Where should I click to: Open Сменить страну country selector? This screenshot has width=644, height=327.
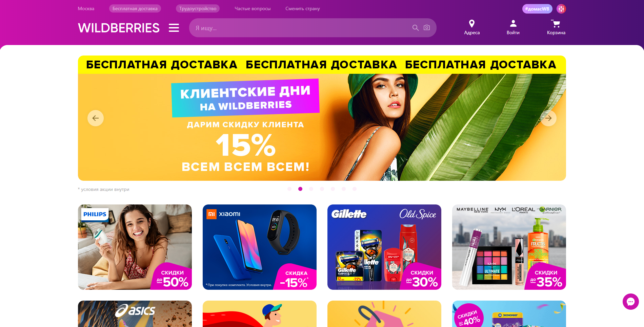(x=303, y=8)
